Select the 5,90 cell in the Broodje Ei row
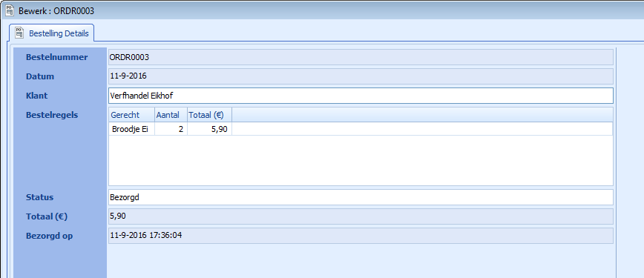644x278 pixels. point(209,129)
